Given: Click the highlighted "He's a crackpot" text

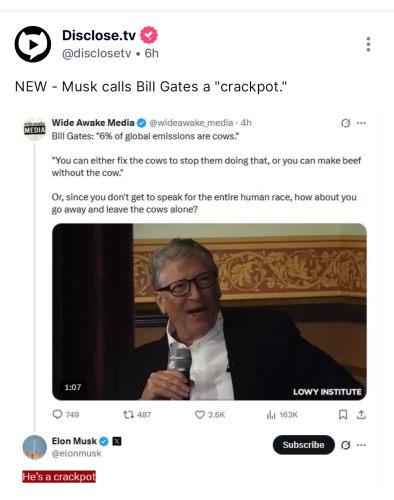Looking at the screenshot, I should point(59,477).
